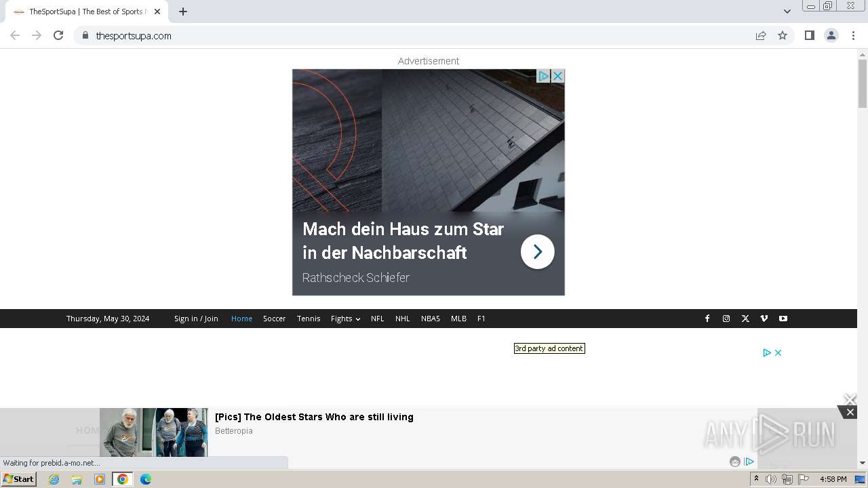Toggle the browser side panel
Screen dimensions: 868x488
810,35
